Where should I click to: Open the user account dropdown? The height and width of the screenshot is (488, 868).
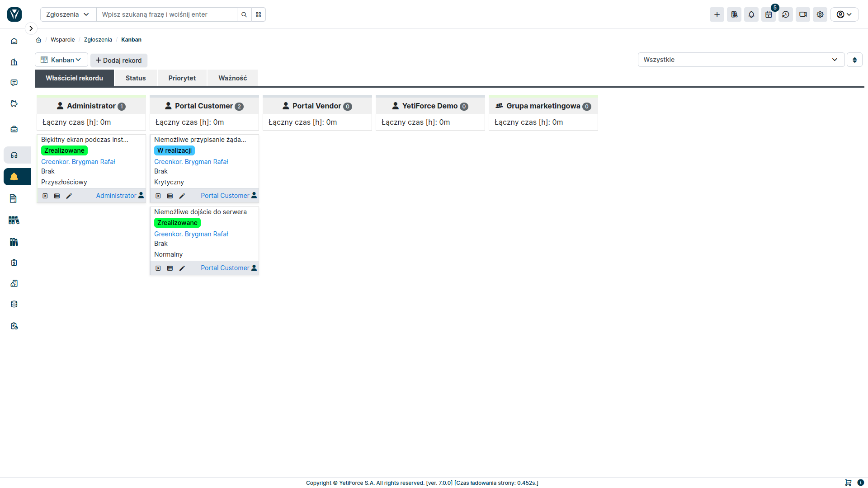click(x=844, y=14)
